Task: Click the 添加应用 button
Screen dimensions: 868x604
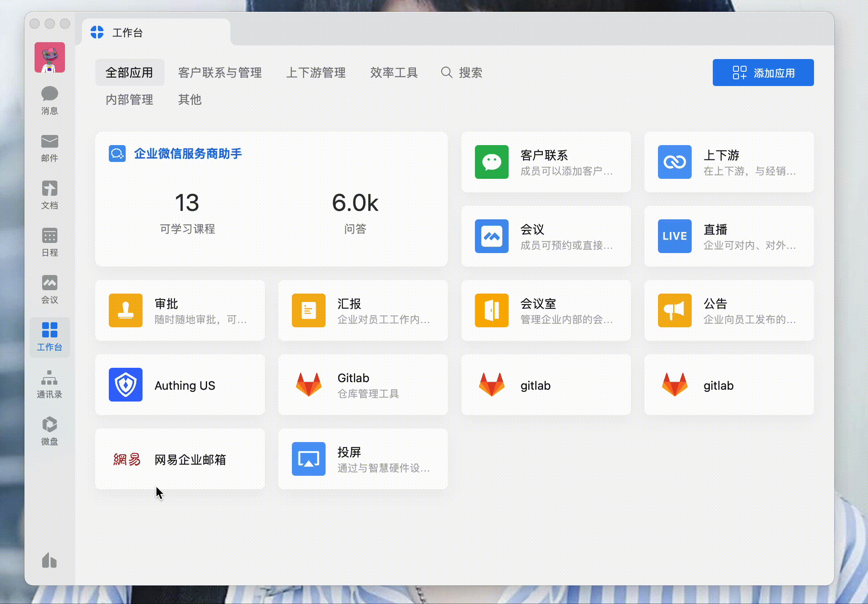Action: [x=763, y=73]
